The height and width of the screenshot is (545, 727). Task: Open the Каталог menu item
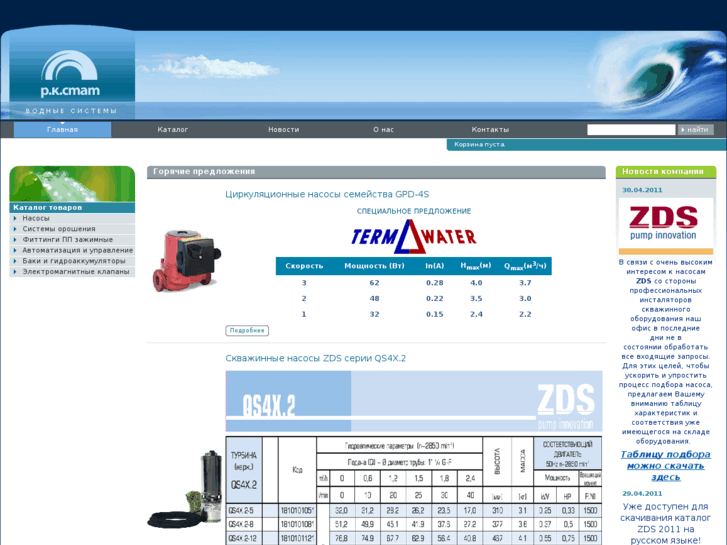tap(172, 129)
